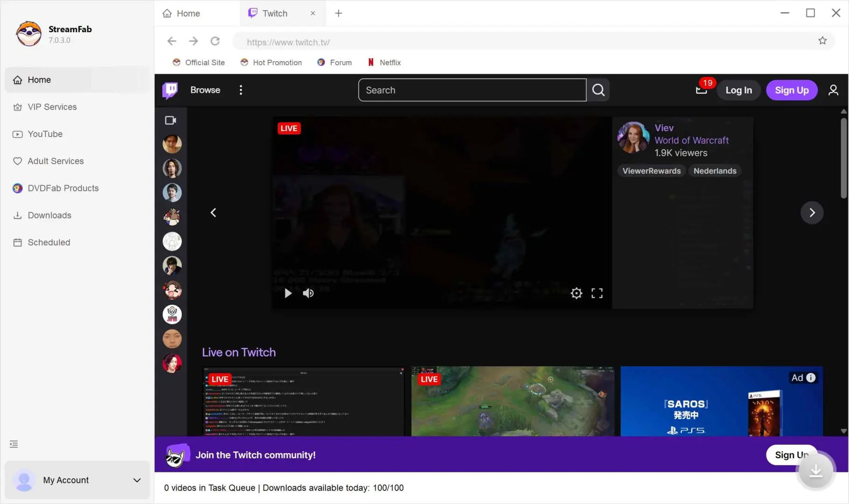Open YouTube in the sidebar
This screenshot has height=504, width=849.
tap(77, 134)
